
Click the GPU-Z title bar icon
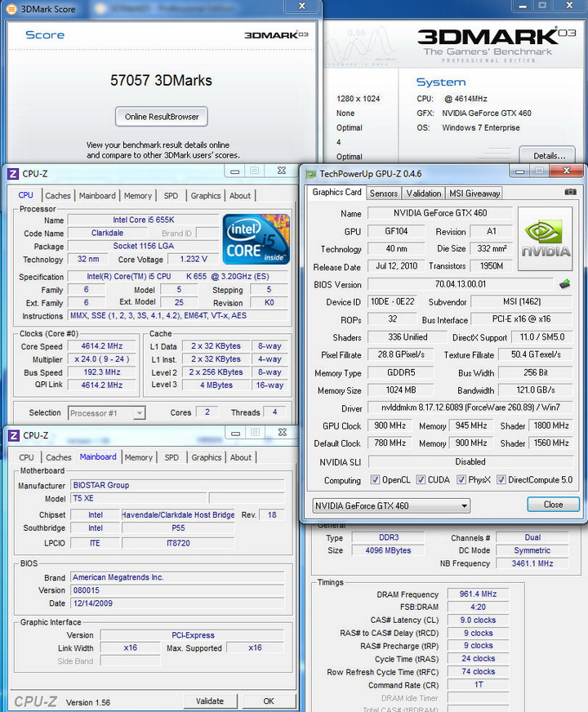[x=311, y=174]
